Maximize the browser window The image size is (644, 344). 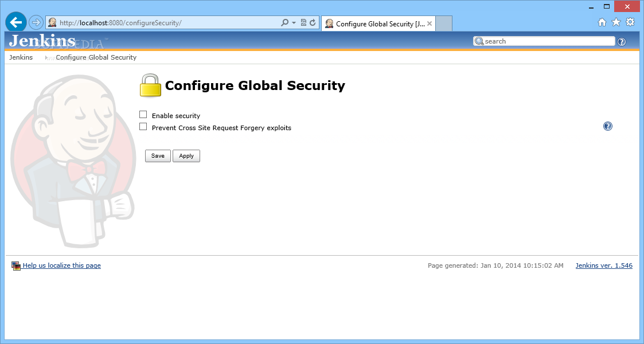pos(607,6)
